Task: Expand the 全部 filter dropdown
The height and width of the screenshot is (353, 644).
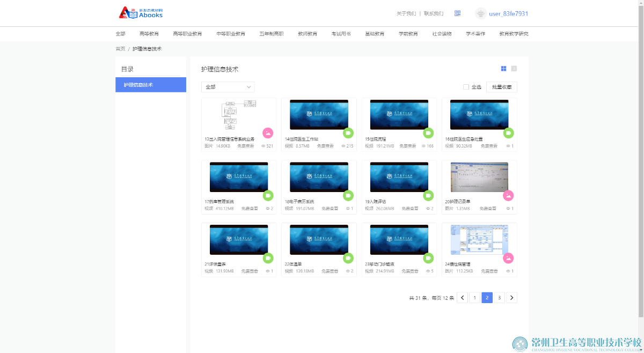Action: (x=228, y=87)
